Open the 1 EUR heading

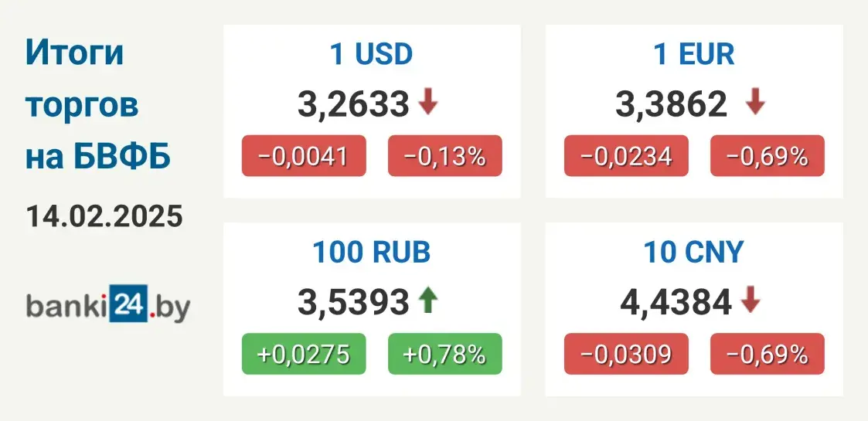(x=693, y=54)
